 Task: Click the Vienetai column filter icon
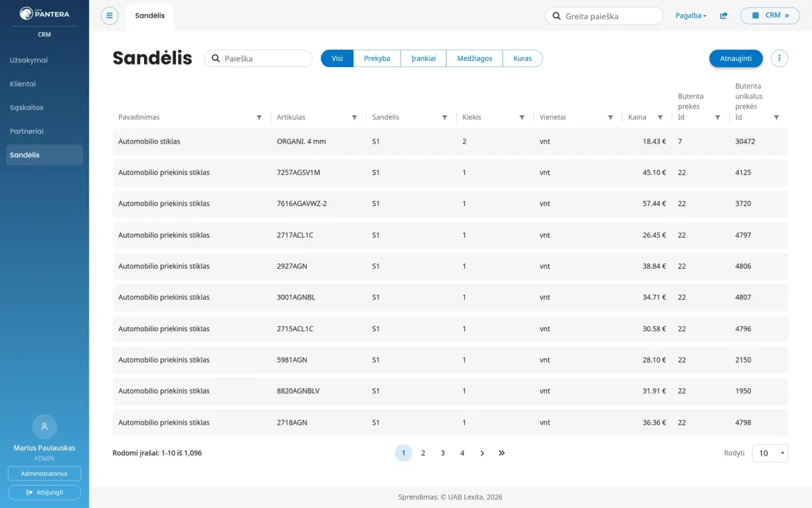[x=610, y=117]
